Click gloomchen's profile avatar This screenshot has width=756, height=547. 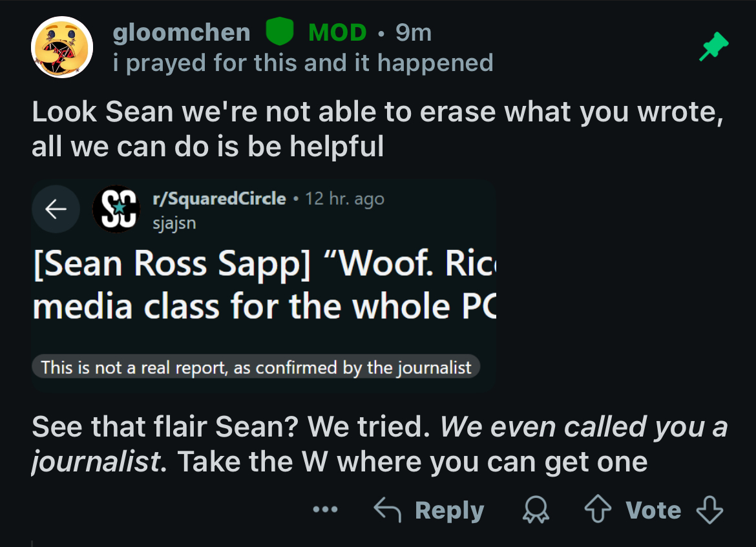(63, 47)
